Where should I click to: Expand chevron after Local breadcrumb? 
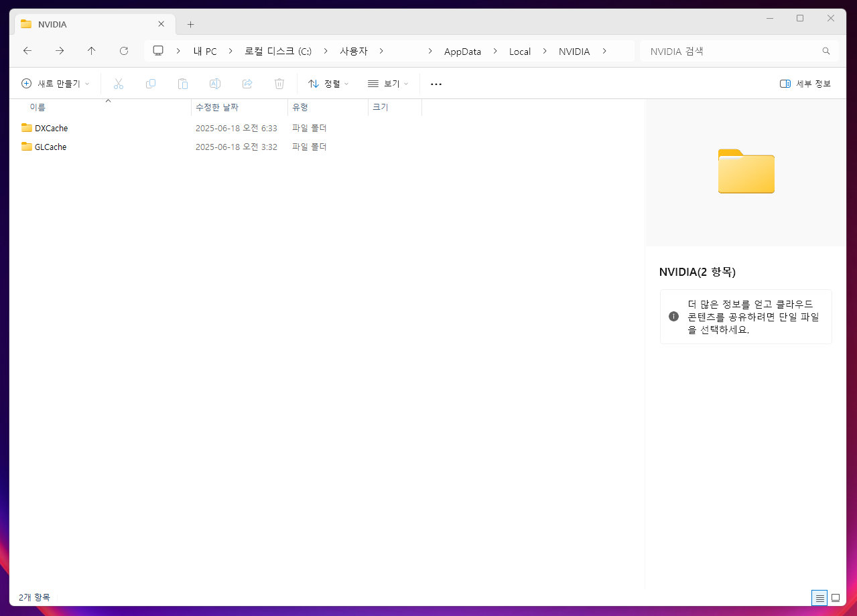pos(544,51)
